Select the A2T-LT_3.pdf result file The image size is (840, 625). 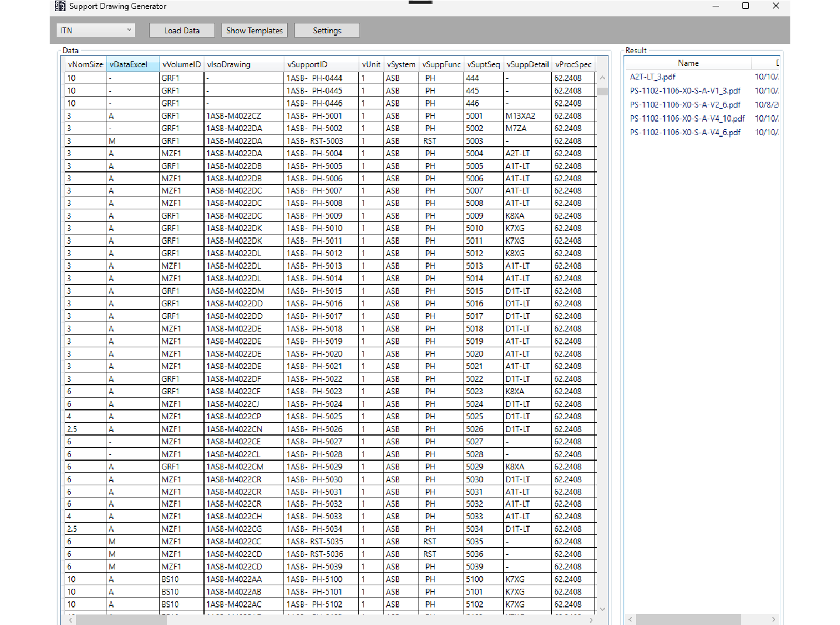[653, 77]
